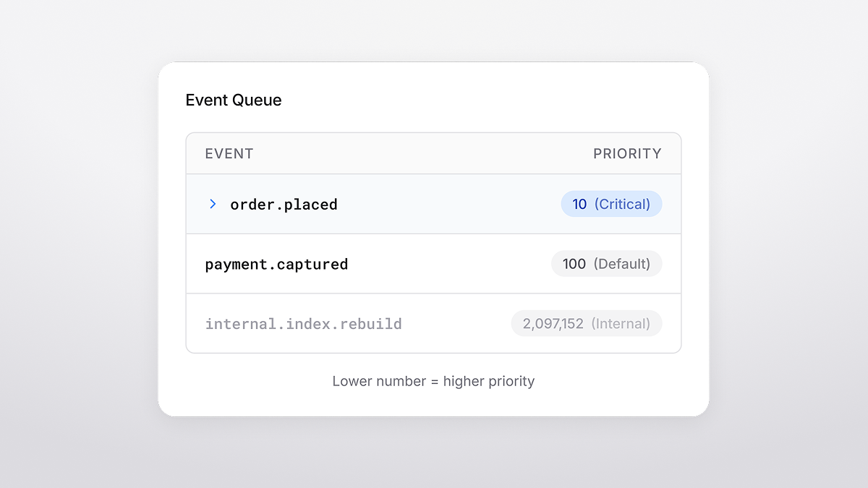Click the 2,097,152 (Internal) priority pill
The height and width of the screenshot is (488, 868).
(x=587, y=323)
